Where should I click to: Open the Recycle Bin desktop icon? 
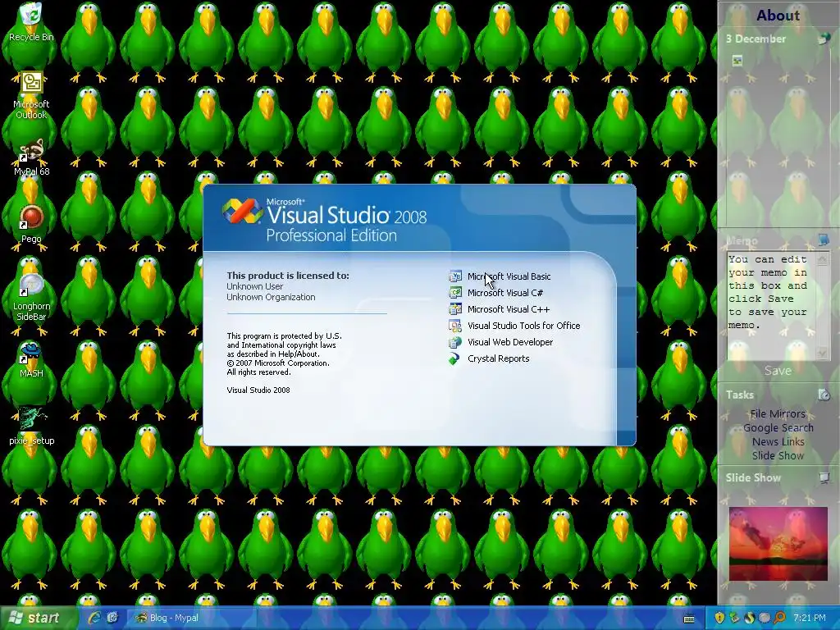(31, 21)
